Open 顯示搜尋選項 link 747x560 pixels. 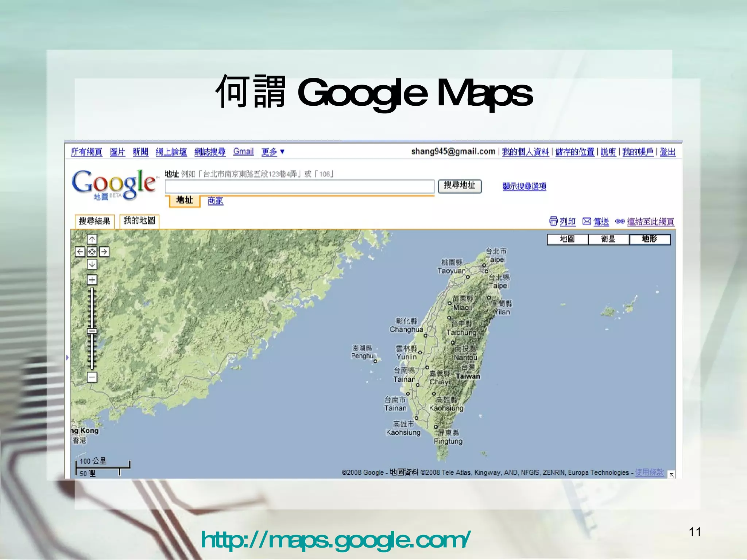[x=524, y=186]
